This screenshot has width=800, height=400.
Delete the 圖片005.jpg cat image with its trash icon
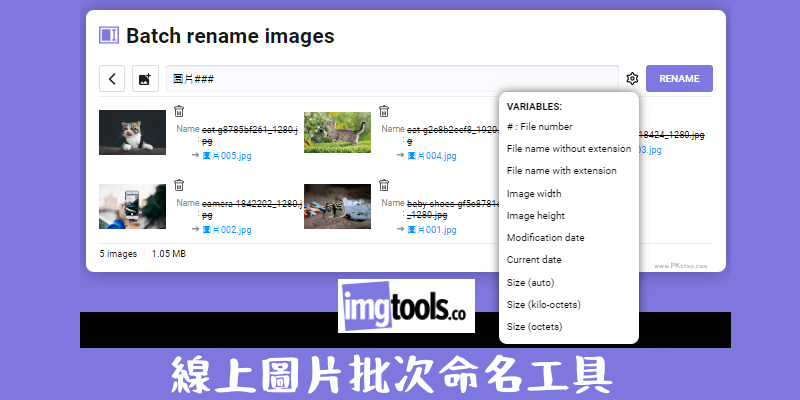tap(179, 111)
